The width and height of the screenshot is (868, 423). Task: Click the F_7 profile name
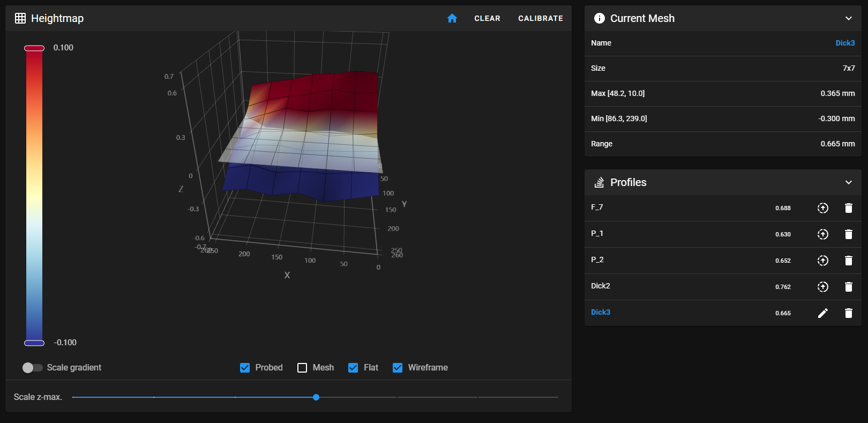click(597, 207)
